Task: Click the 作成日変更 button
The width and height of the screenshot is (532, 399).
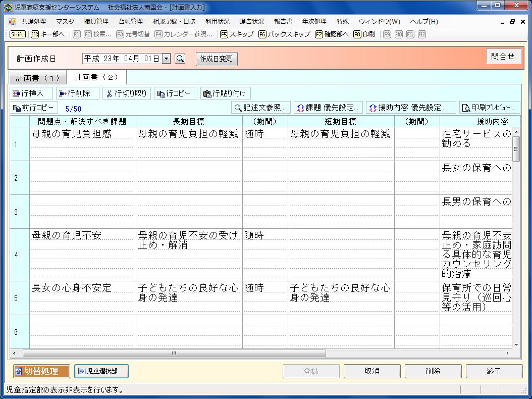Action: tap(216, 59)
